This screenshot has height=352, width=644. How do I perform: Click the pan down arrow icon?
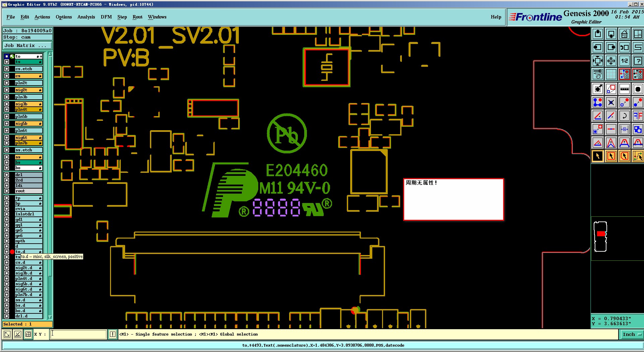[611, 34]
